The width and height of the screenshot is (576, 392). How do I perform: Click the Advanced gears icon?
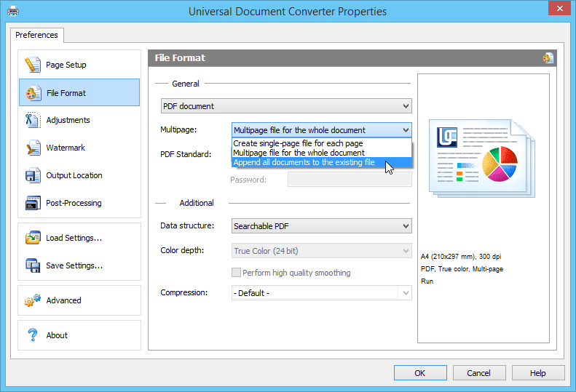coord(33,300)
